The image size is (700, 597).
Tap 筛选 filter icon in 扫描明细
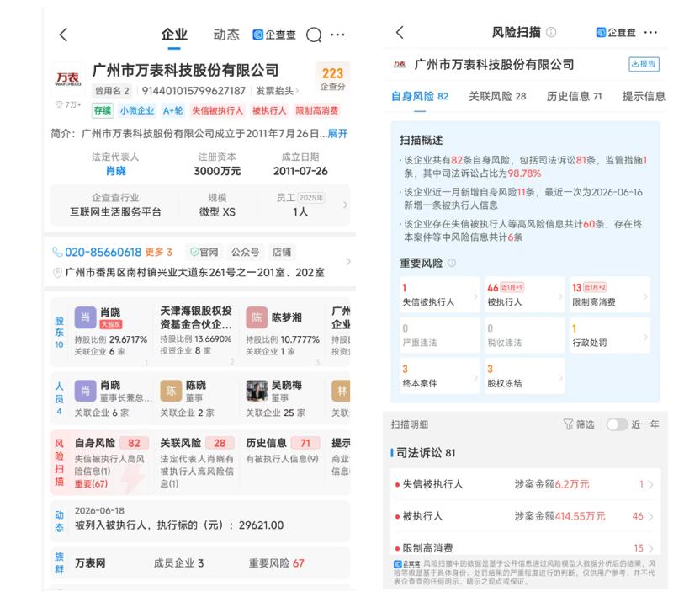pyautogui.click(x=568, y=424)
